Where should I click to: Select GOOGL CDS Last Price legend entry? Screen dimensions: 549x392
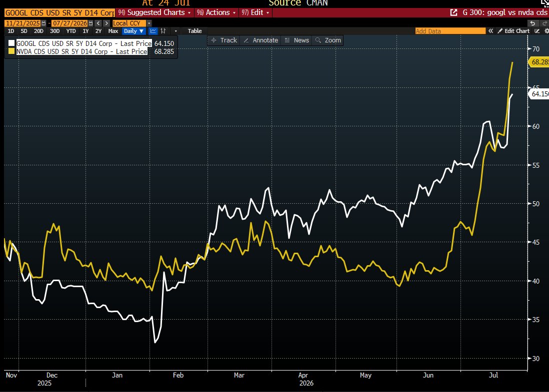tap(84, 43)
